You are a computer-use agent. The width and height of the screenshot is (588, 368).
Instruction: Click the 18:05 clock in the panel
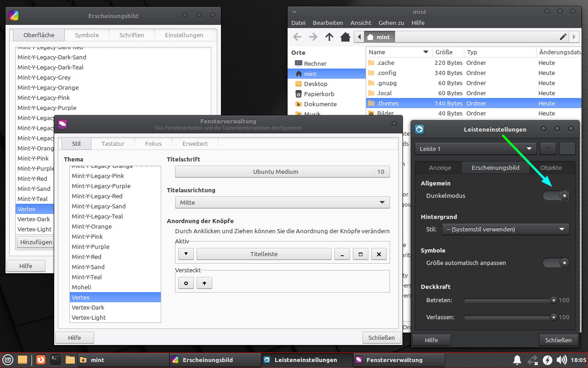[x=578, y=360]
